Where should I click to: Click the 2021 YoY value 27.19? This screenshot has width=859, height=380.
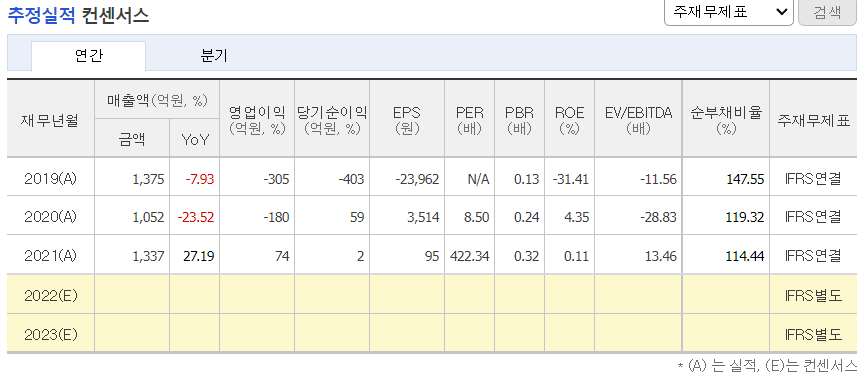[198, 256]
